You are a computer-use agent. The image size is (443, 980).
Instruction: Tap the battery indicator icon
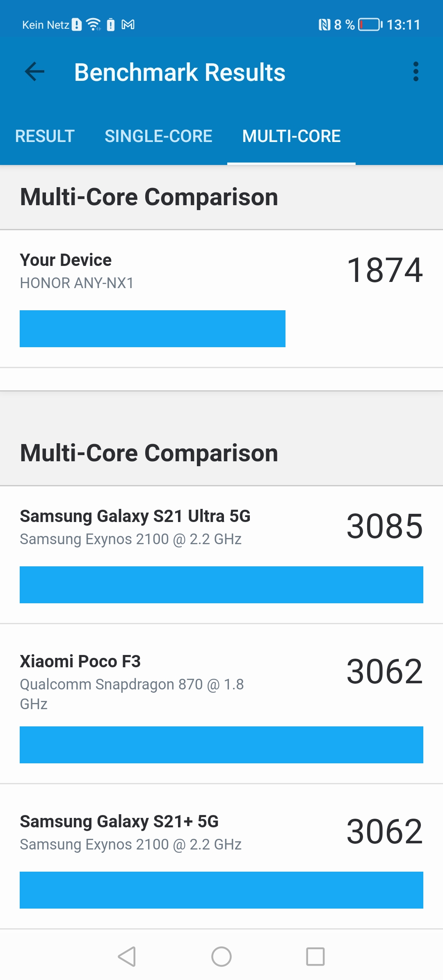(x=370, y=25)
